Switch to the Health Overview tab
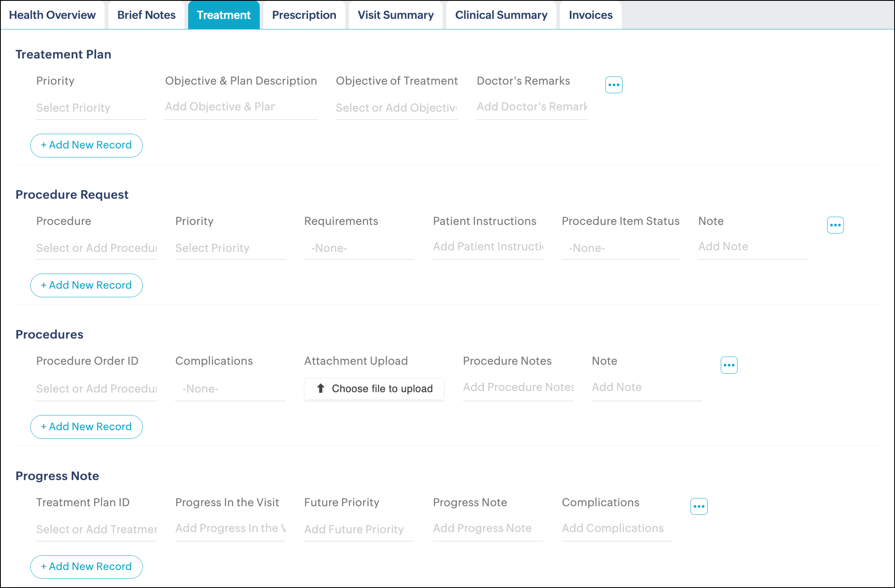 coord(52,15)
